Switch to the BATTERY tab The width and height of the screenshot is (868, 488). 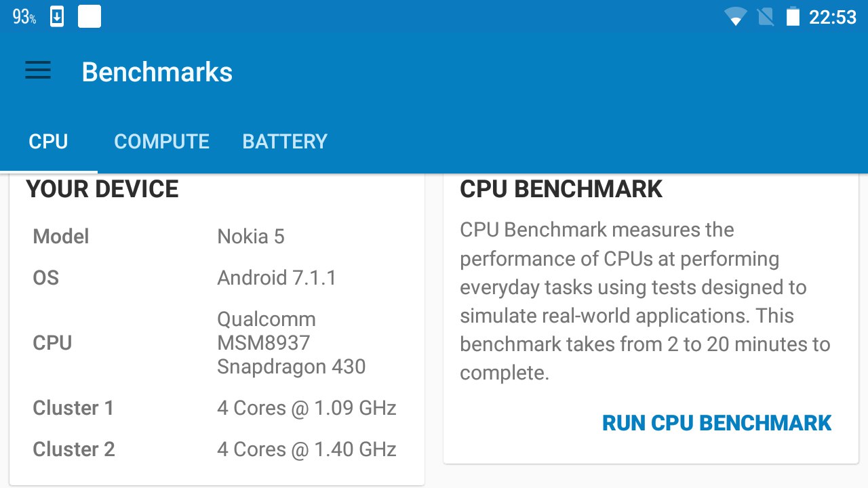click(x=285, y=142)
